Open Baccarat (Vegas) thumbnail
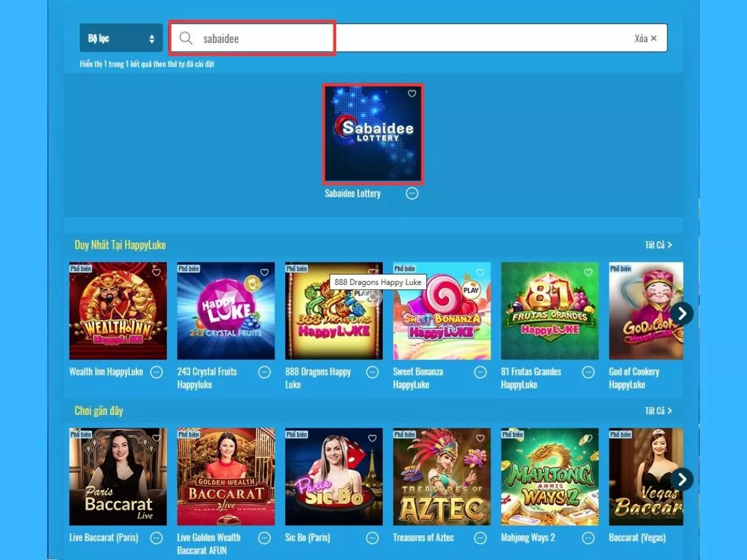747x560 pixels. (x=646, y=477)
